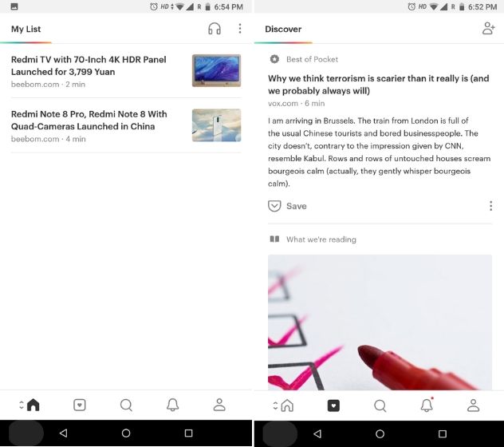Select the Discover tab title
The height and width of the screenshot is (447, 504).
tap(283, 29)
